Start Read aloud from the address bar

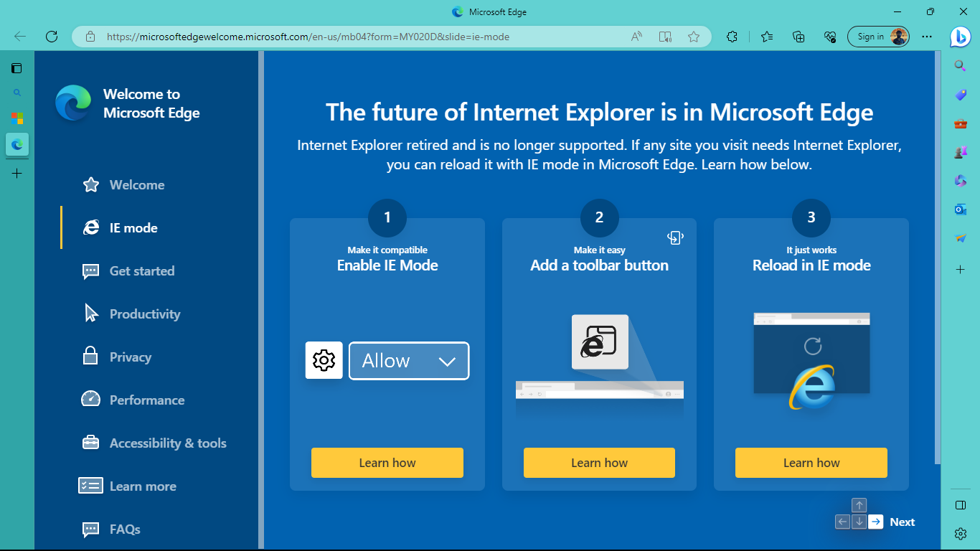click(x=636, y=37)
